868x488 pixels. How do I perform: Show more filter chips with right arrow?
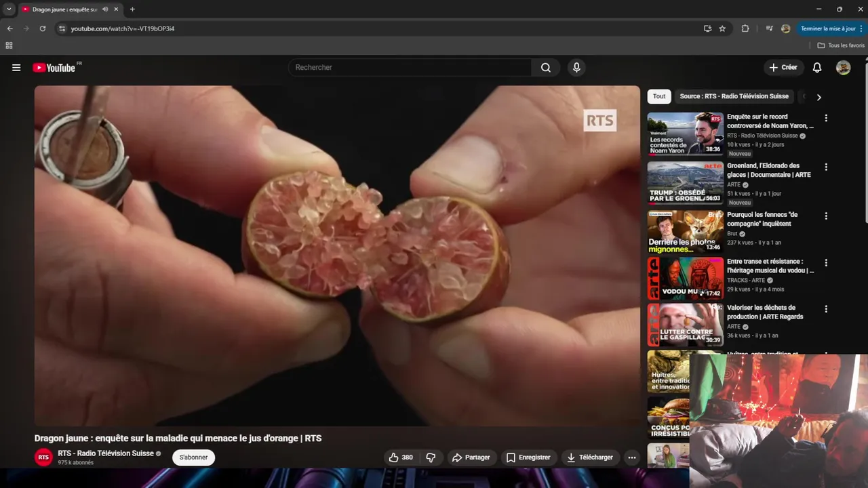coord(818,97)
